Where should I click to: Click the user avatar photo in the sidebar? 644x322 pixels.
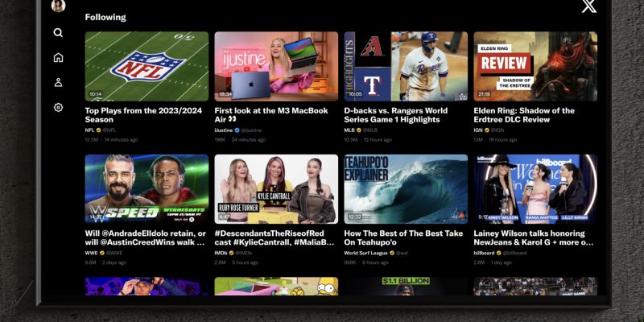point(58,6)
